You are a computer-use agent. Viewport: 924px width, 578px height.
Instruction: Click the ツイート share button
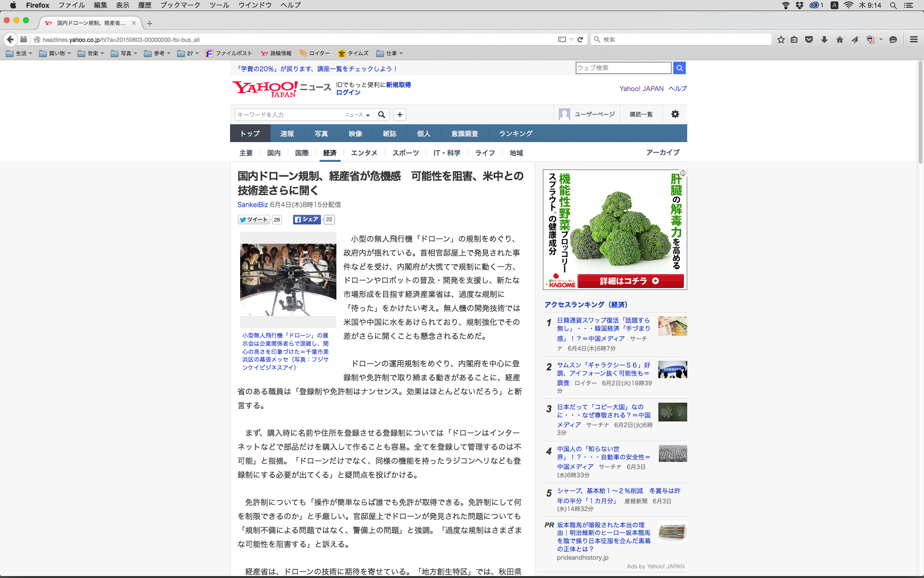pyautogui.click(x=254, y=220)
